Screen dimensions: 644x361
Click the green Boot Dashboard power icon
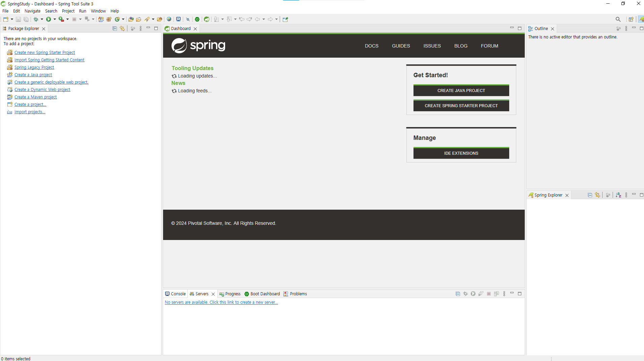click(x=197, y=19)
